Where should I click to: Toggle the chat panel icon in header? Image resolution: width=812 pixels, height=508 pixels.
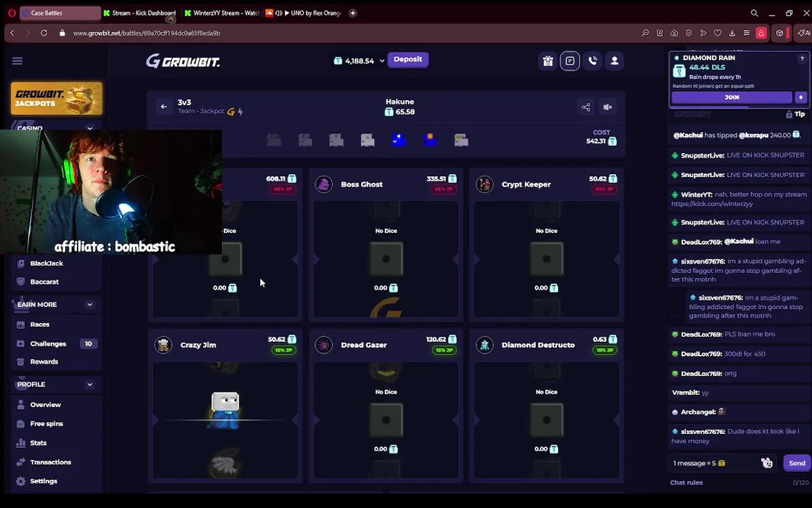click(x=570, y=61)
